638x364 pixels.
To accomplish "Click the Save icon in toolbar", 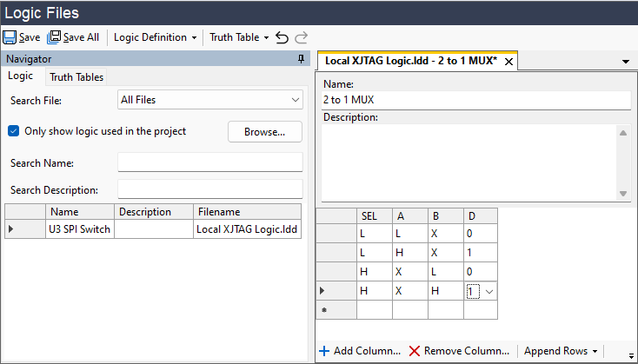I will pos(10,37).
